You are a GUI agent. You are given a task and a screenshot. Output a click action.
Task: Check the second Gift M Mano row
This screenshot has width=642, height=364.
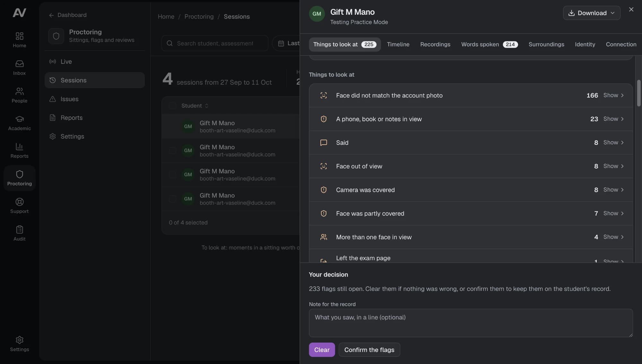coord(172,150)
